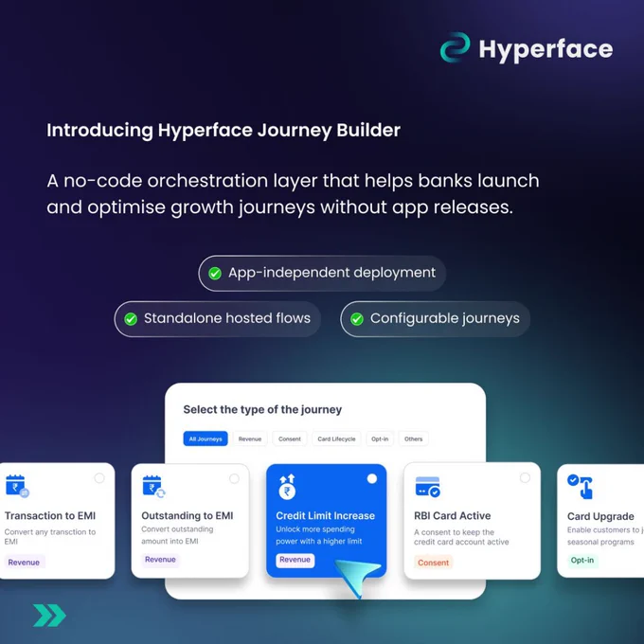Select the RBI Card Active radio button
This screenshot has width=644, height=644.
click(x=525, y=477)
